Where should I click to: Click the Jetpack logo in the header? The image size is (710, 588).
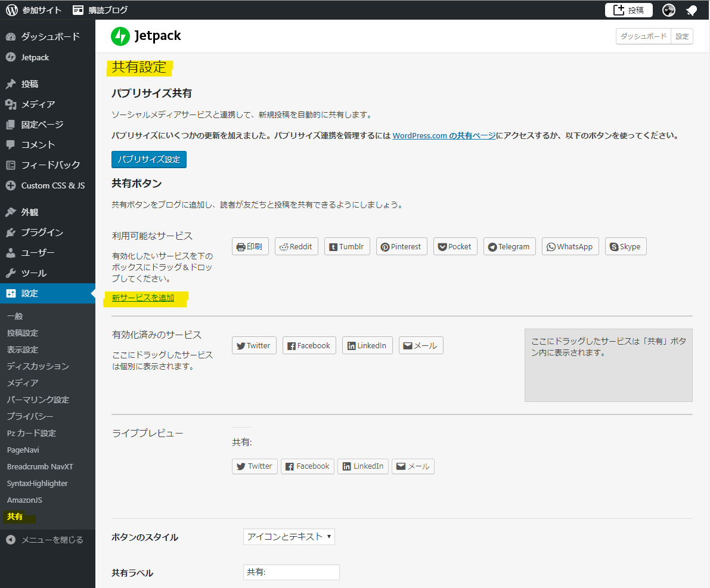point(146,36)
